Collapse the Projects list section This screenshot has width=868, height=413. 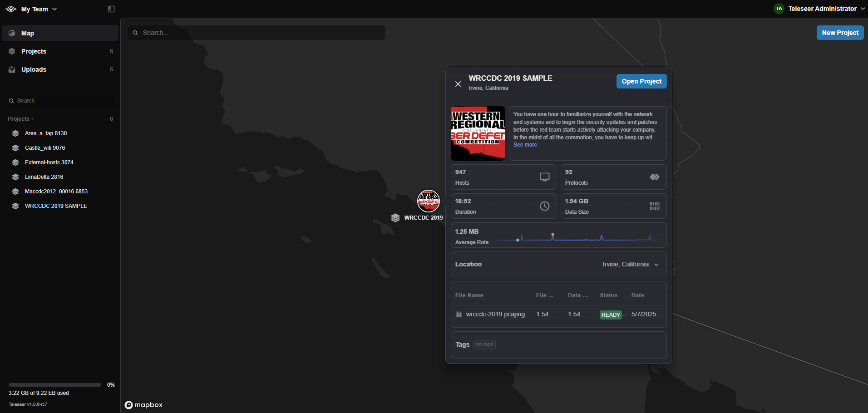20,119
